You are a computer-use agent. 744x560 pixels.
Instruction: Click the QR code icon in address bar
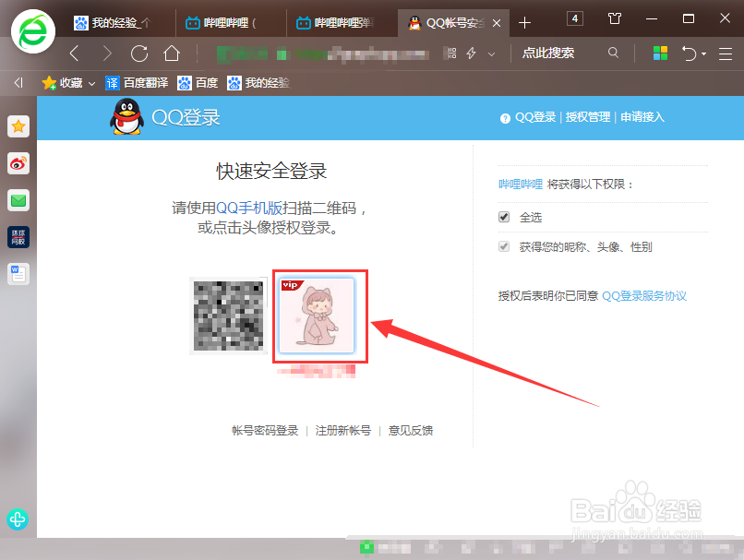[450, 54]
